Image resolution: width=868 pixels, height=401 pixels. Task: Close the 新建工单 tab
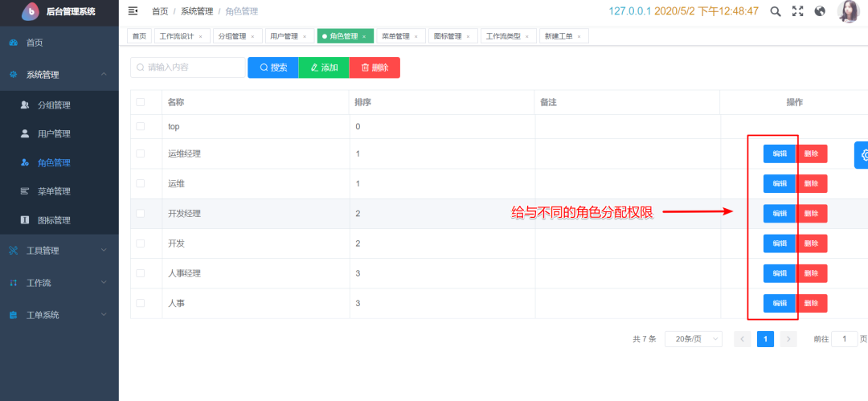(579, 36)
